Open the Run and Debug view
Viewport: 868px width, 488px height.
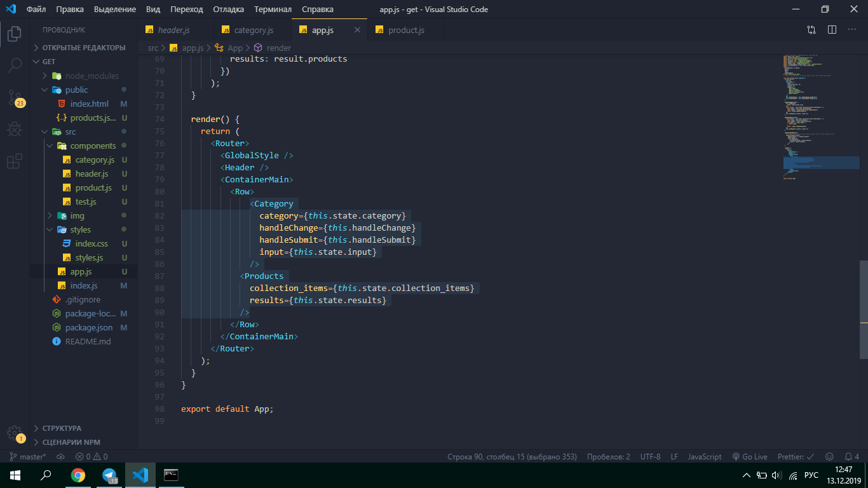(14, 130)
